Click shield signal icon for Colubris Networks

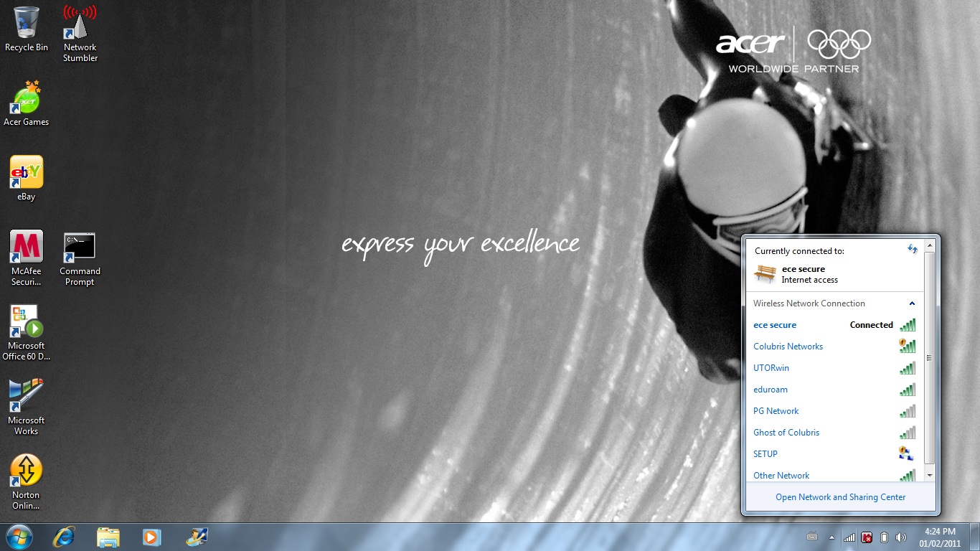coord(908,347)
